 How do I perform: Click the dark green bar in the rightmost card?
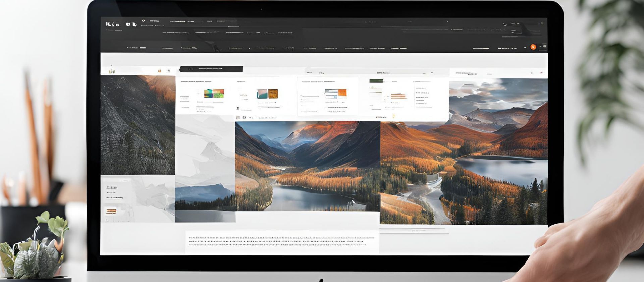[376, 81]
